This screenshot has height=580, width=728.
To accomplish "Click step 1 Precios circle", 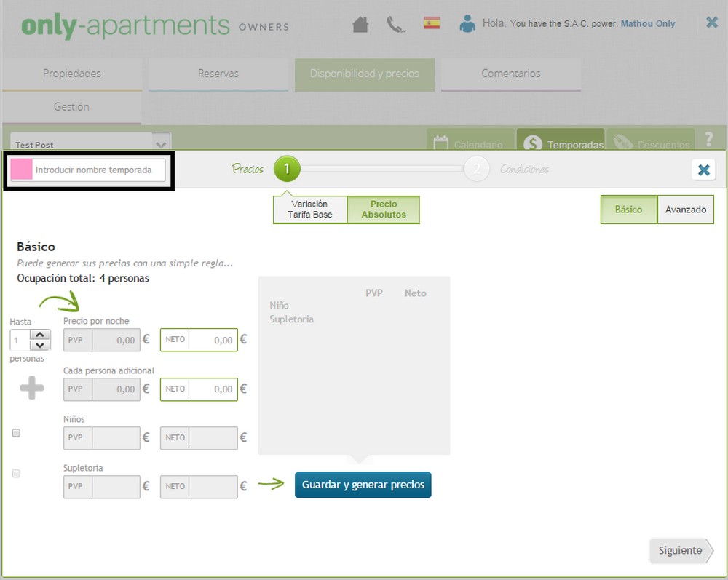I will pos(287,170).
